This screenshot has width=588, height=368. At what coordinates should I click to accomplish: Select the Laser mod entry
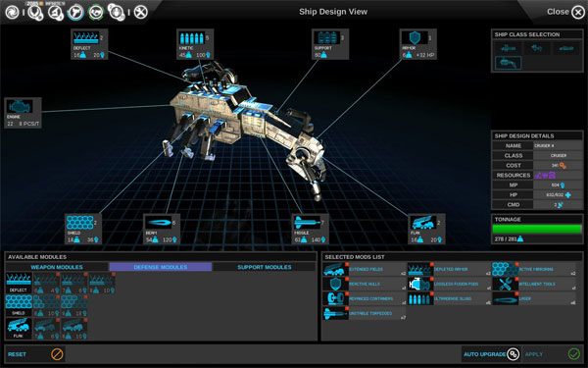[x=534, y=298]
